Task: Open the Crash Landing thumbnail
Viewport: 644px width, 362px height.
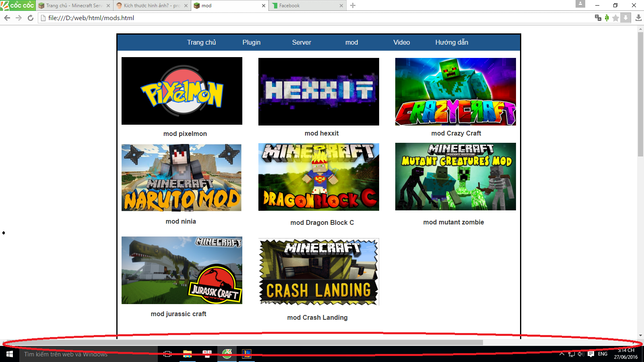Action: 319,272
